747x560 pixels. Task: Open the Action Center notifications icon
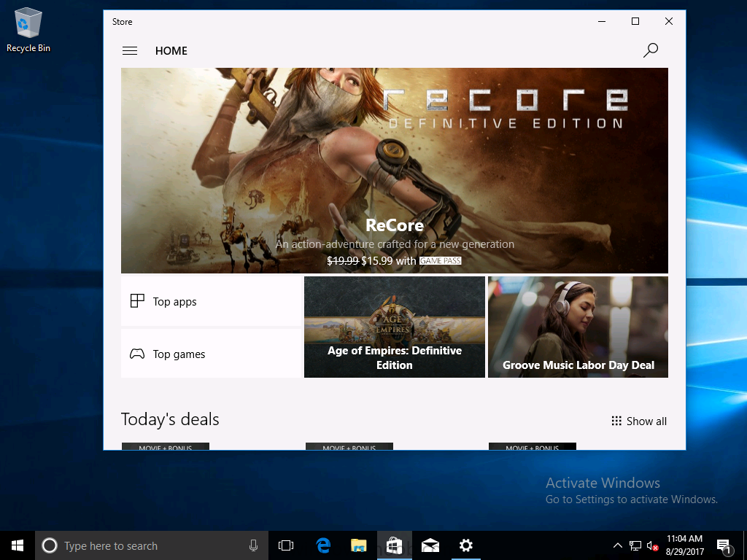pos(724,545)
